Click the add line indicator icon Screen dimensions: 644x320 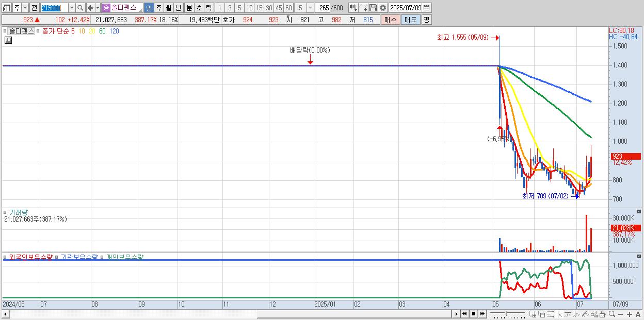pyautogui.click(x=363, y=8)
